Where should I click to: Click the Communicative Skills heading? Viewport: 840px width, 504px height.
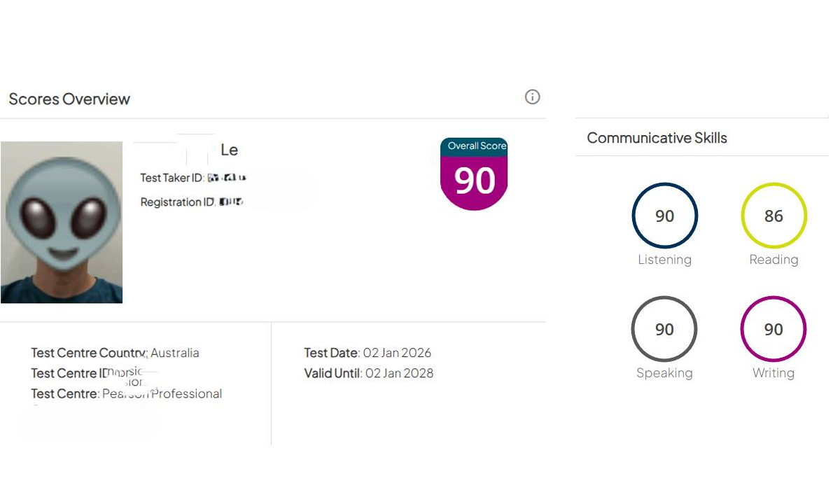pyautogui.click(x=657, y=138)
